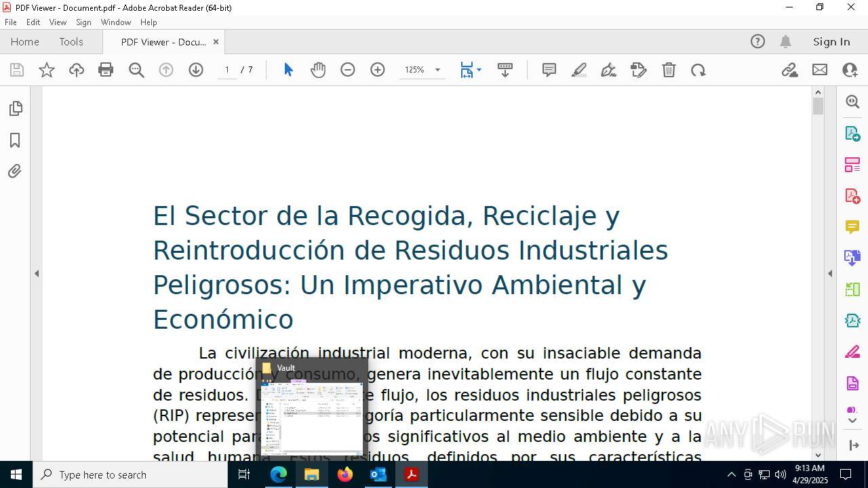Open Microsoft Edge from taskbar

tap(279, 474)
